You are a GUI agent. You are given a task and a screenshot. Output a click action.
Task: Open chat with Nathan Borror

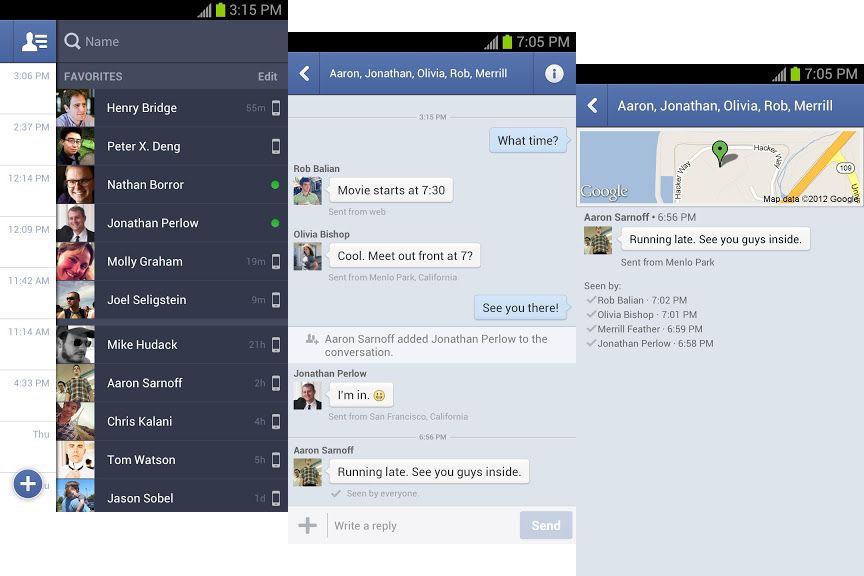pyautogui.click(x=172, y=185)
